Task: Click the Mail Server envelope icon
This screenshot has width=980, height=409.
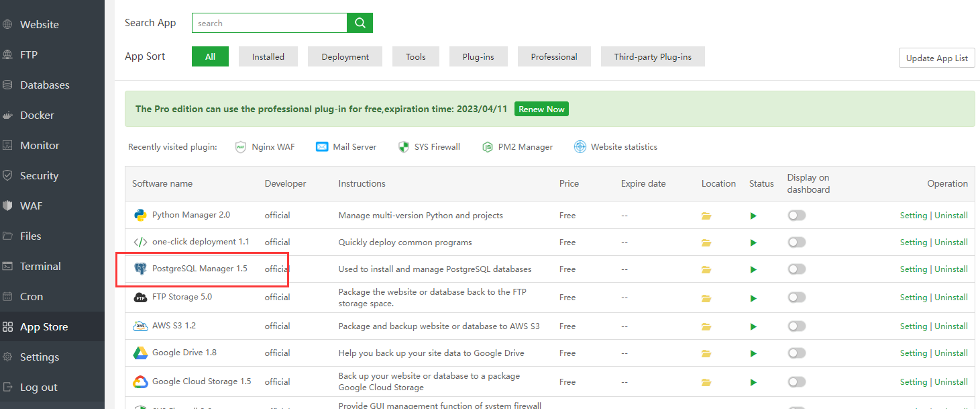Action: (x=322, y=147)
